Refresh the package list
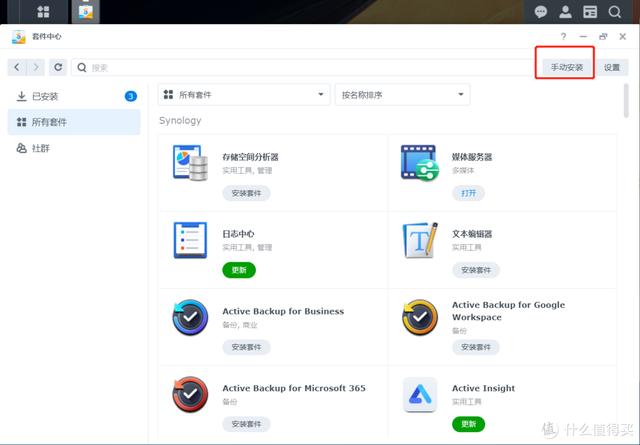The height and width of the screenshot is (445, 640). [x=58, y=67]
